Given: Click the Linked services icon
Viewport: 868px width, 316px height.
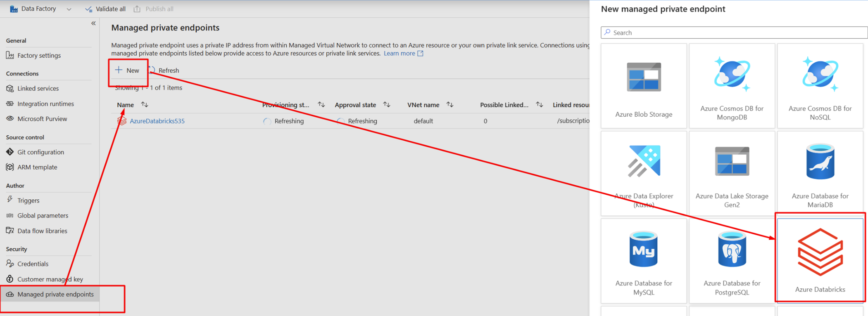Looking at the screenshot, I should click(10, 88).
